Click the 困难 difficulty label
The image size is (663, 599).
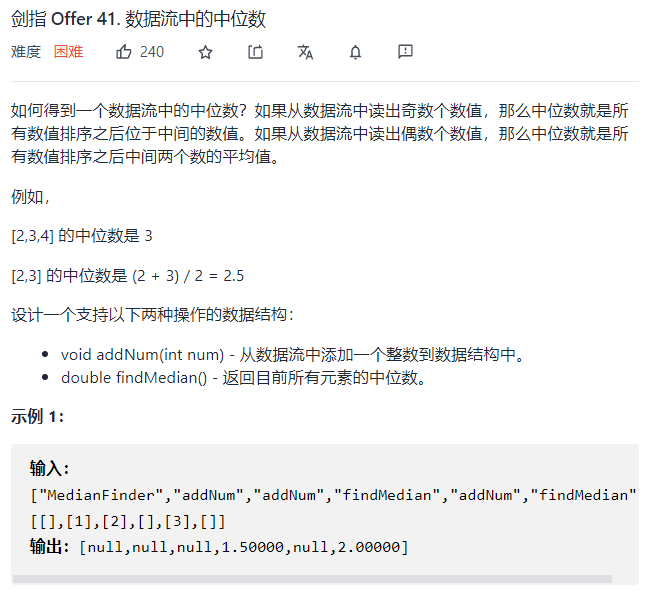click(68, 52)
